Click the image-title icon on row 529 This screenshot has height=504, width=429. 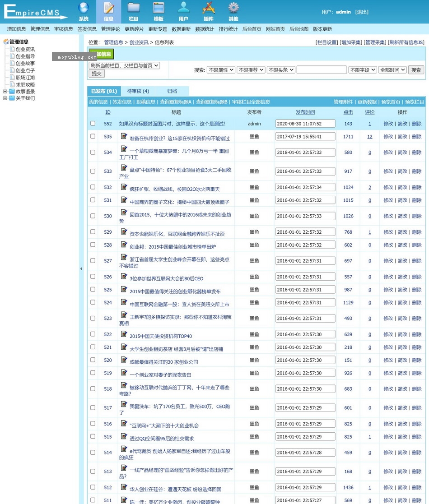124,231
